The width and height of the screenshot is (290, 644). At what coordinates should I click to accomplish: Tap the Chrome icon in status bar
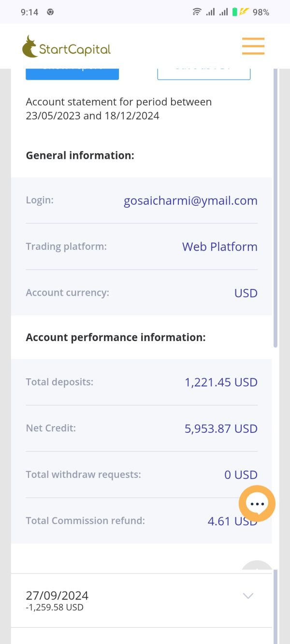50,12
